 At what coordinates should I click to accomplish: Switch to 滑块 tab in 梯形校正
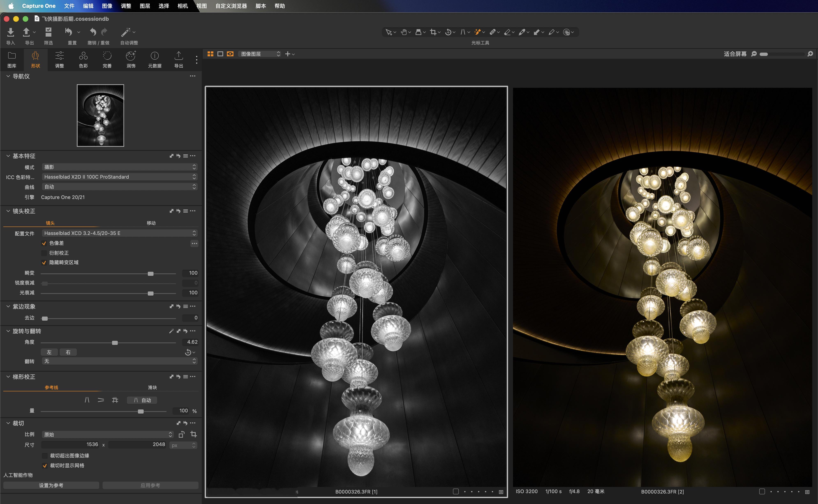(152, 387)
